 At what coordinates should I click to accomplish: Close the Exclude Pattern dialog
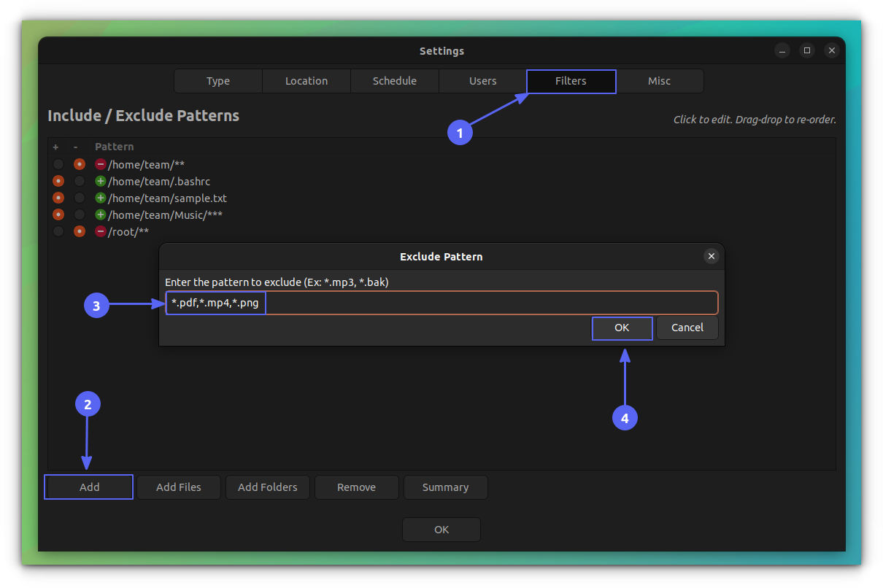click(712, 256)
